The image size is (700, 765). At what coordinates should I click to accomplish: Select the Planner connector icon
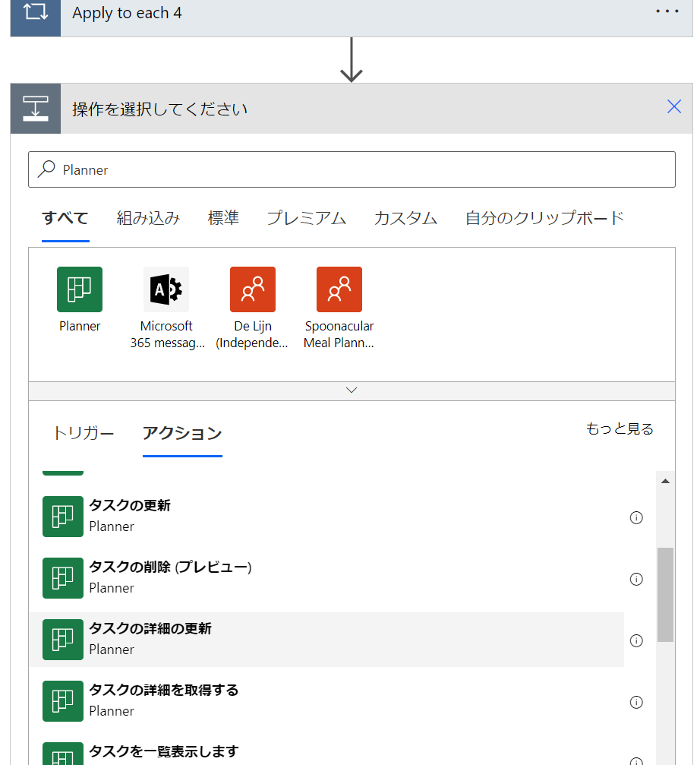point(80,289)
